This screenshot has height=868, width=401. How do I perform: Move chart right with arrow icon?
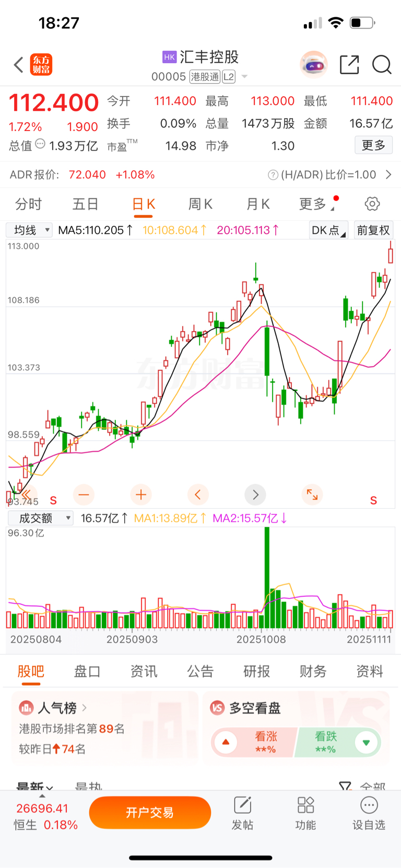[255, 494]
